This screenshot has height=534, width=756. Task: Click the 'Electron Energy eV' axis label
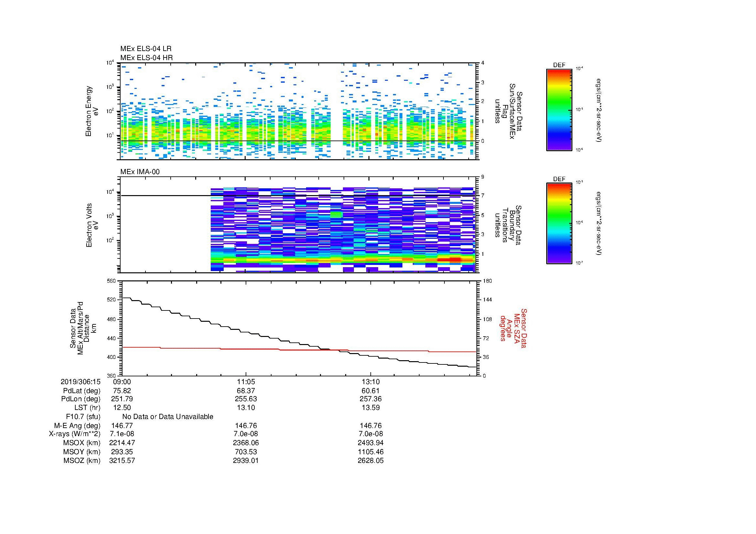[92, 111]
